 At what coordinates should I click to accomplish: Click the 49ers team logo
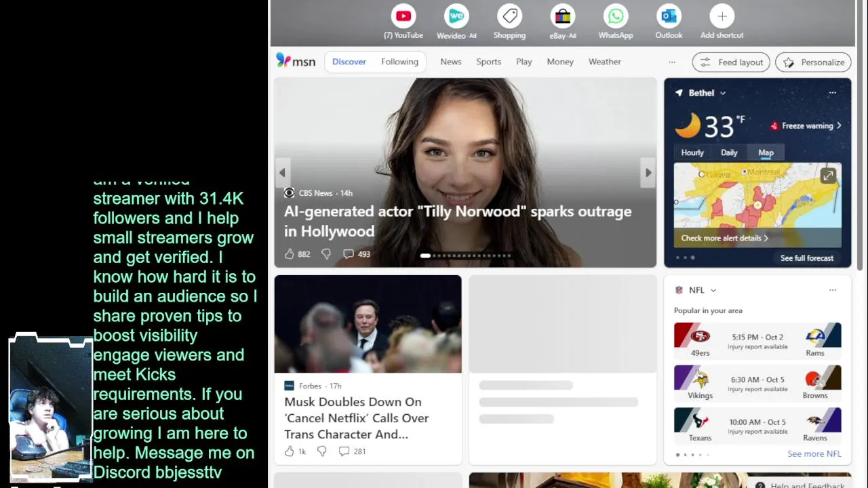(x=699, y=336)
